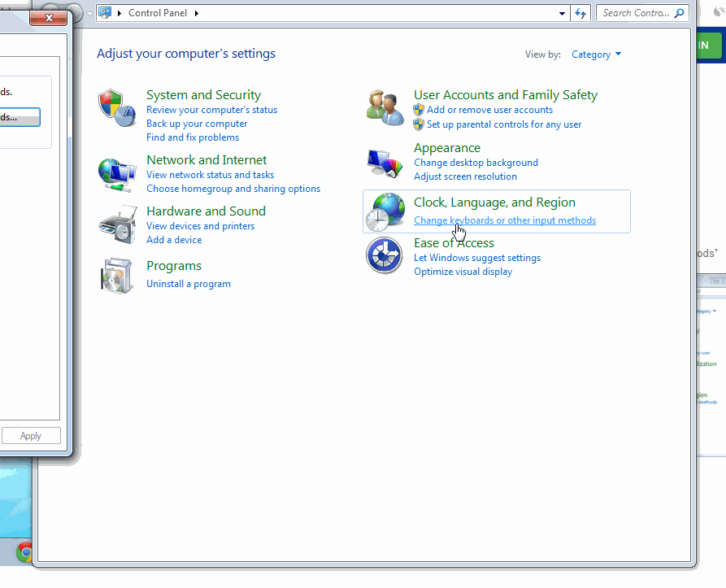726x588 pixels.
Task: Click the Hardware and Sound printer icon
Action: [117, 225]
